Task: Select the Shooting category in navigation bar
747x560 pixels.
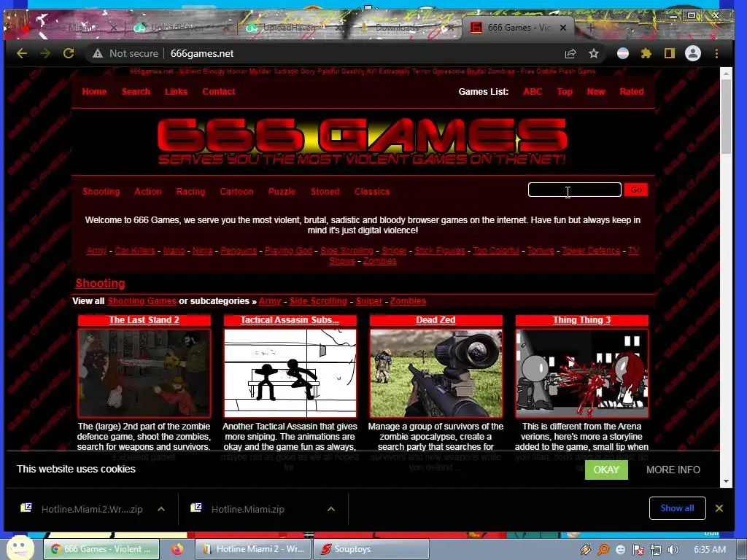Action: pyautogui.click(x=101, y=192)
